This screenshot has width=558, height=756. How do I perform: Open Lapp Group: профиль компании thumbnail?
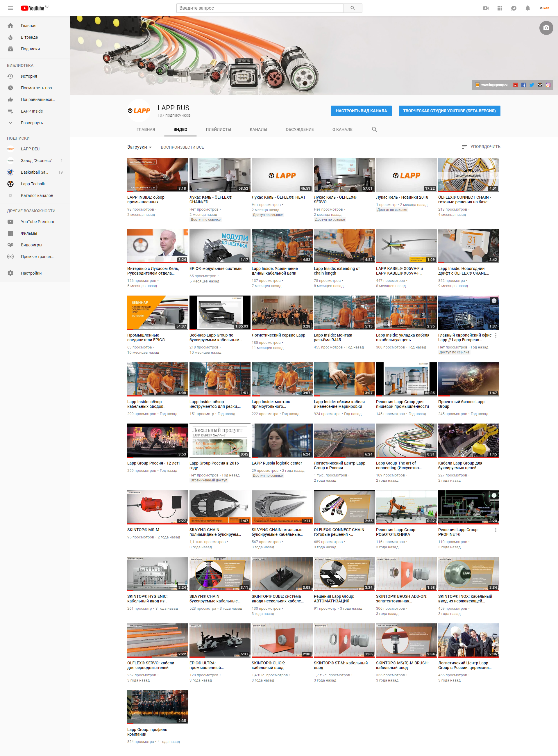[x=158, y=707]
